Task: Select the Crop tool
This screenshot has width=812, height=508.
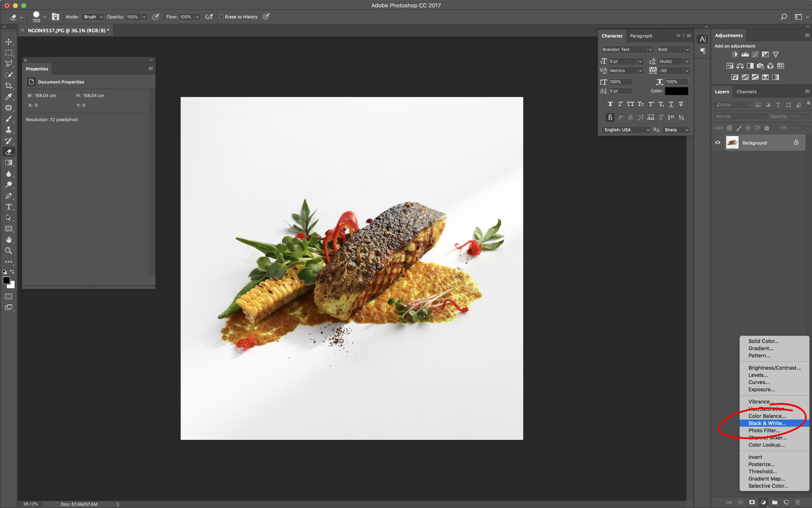Action: point(9,86)
